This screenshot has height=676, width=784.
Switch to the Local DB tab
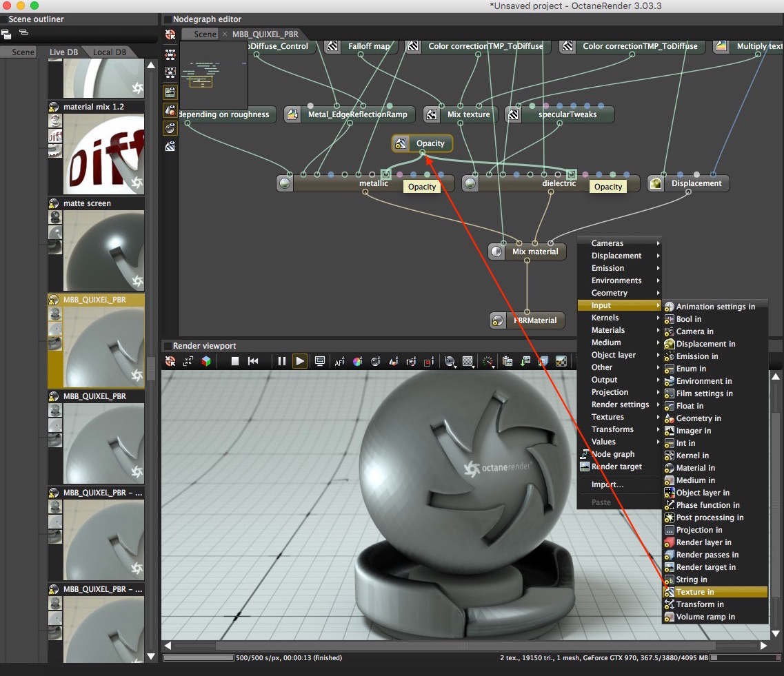click(109, 52)
